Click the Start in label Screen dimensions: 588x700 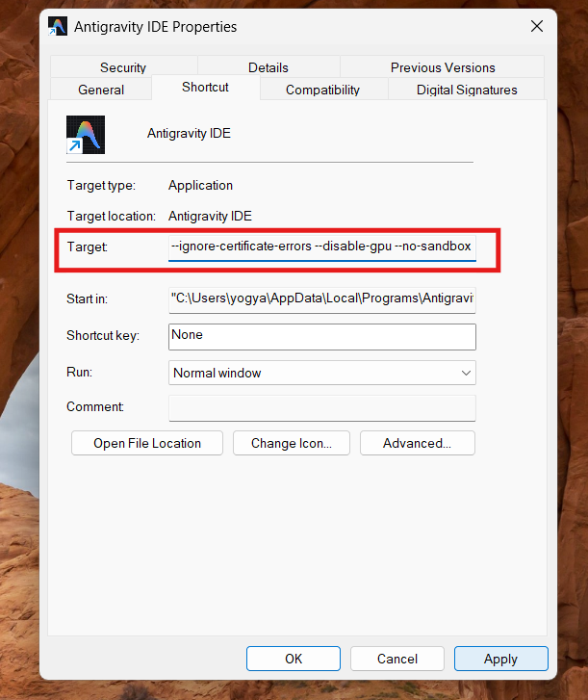pyautogui.click(x=87, y=298)
